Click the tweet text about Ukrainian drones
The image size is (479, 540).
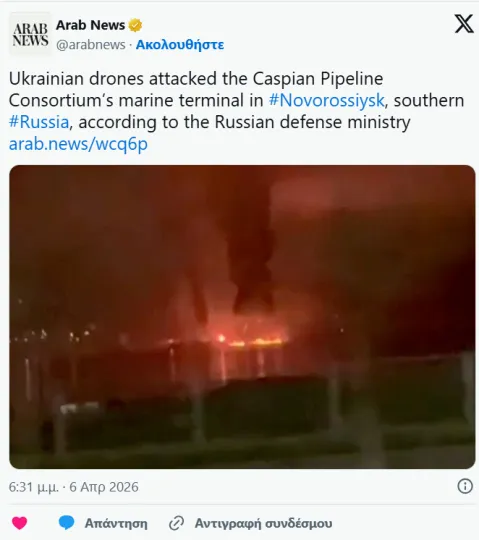[236, 100]
